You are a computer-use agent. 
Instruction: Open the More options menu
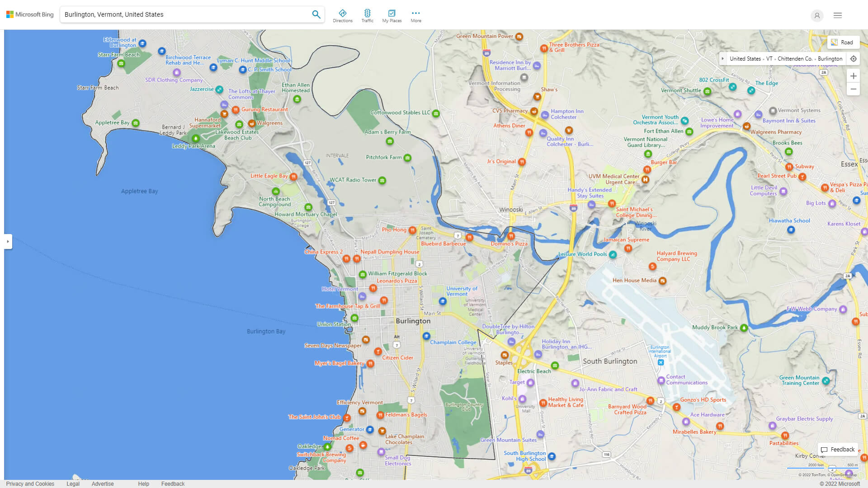(x=415, y=14)
